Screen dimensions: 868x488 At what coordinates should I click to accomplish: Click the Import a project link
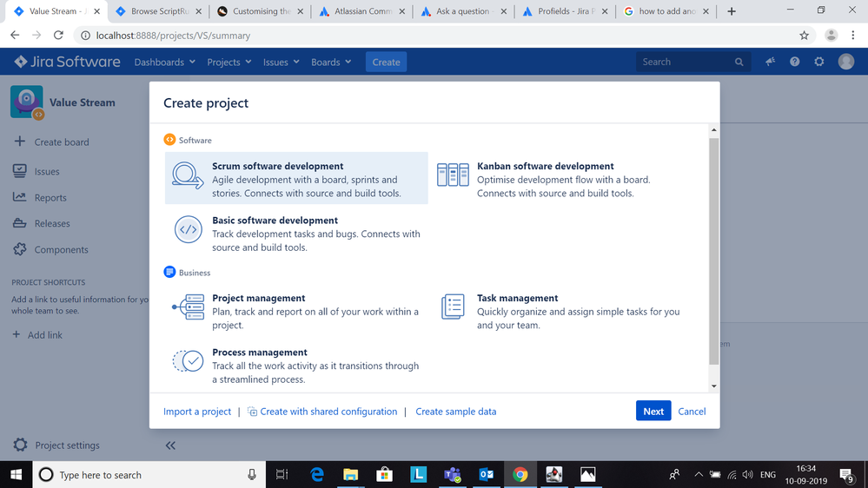click(197, 411)
